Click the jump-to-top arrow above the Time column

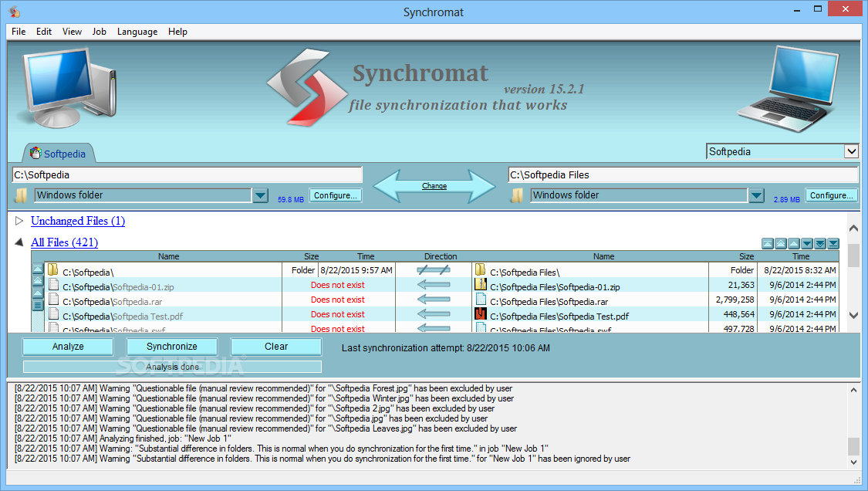pyautogui.click(x=767, y=244)
